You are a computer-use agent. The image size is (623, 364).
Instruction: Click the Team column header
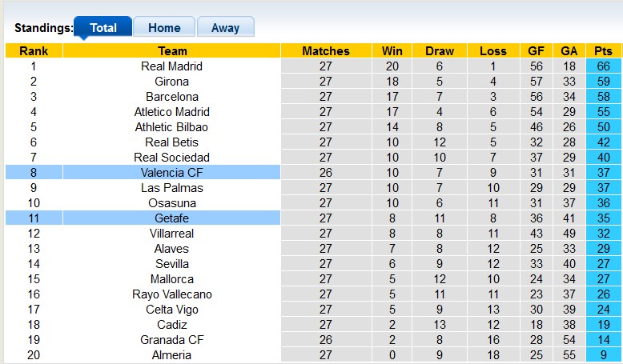[x=171, y=51]
